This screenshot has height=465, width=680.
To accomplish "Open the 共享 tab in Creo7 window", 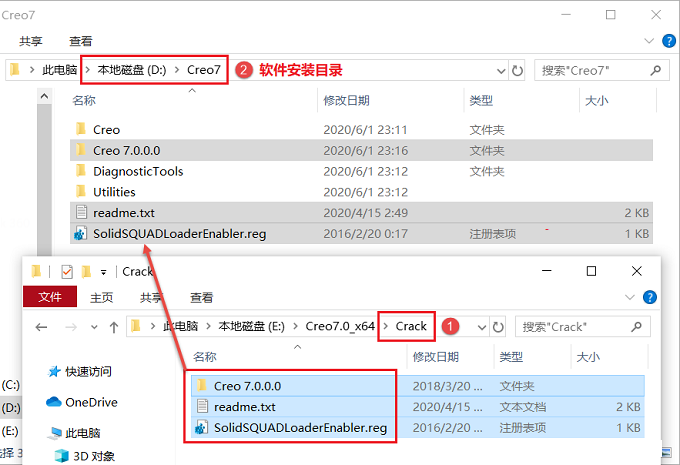I will pos(31,41).
